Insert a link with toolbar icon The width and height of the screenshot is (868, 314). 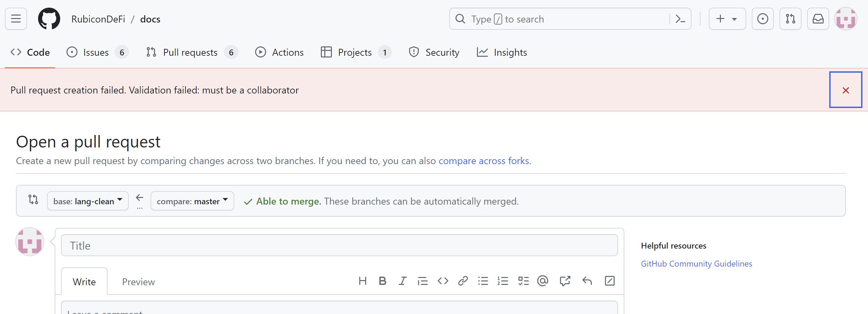coord(463,281)
